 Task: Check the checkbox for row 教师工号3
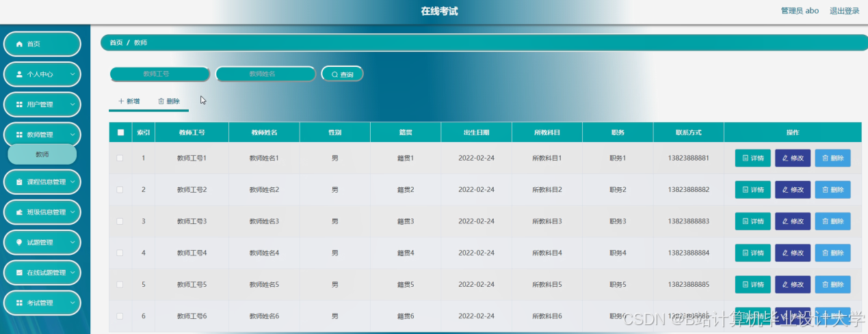(120, 221)
